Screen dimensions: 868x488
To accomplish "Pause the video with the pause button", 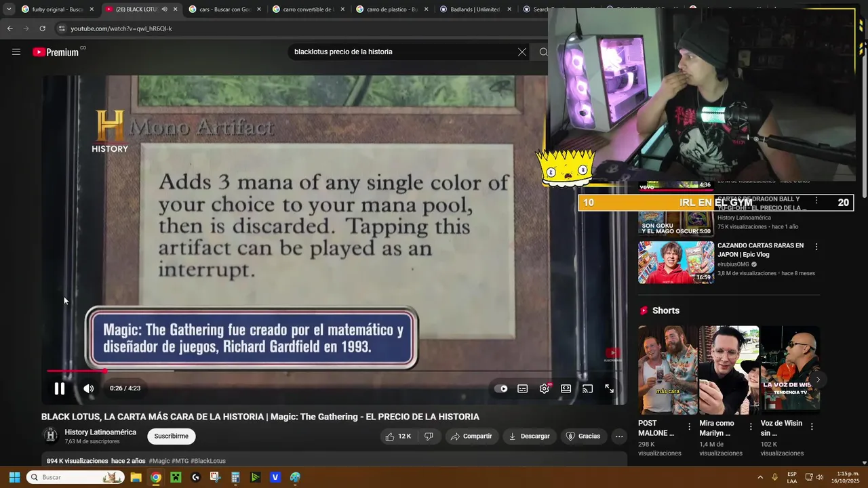I will [x=60, y=388].
